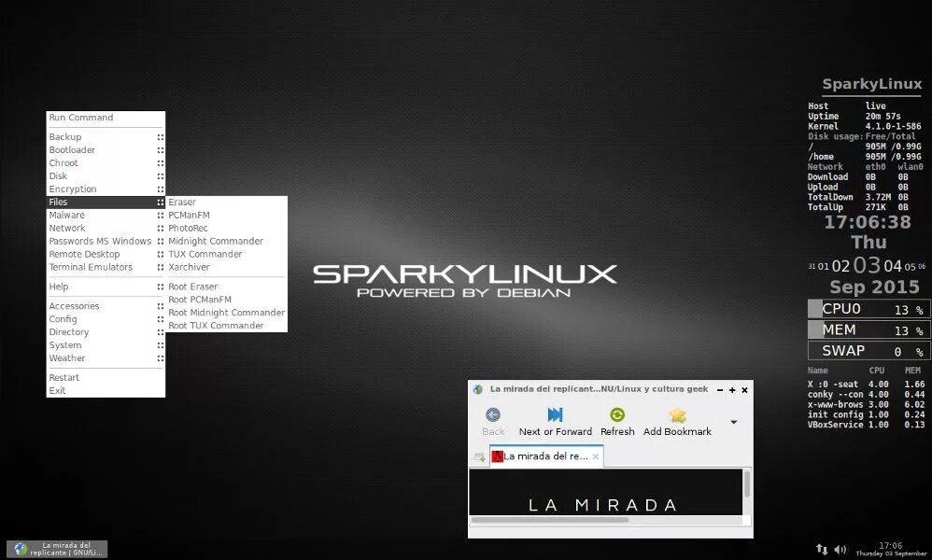
Task: Choose Restart from the menu
Action: [x=106, y=378]
